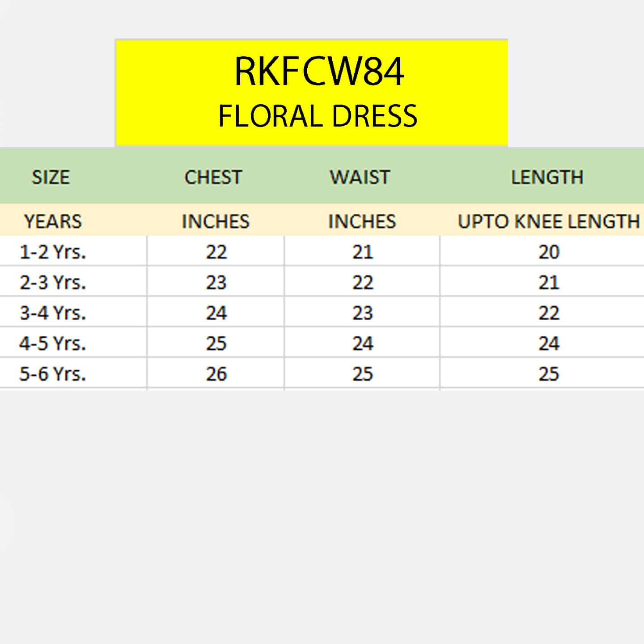Click waist value 23 for 3-4 Yrs.

363,313
